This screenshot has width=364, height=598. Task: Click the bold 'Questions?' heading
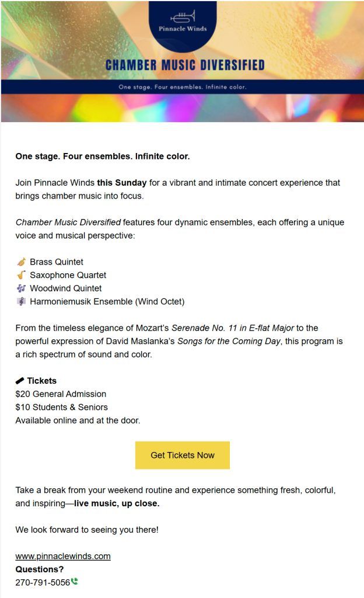pyautogui.click(x=40, y=569)
